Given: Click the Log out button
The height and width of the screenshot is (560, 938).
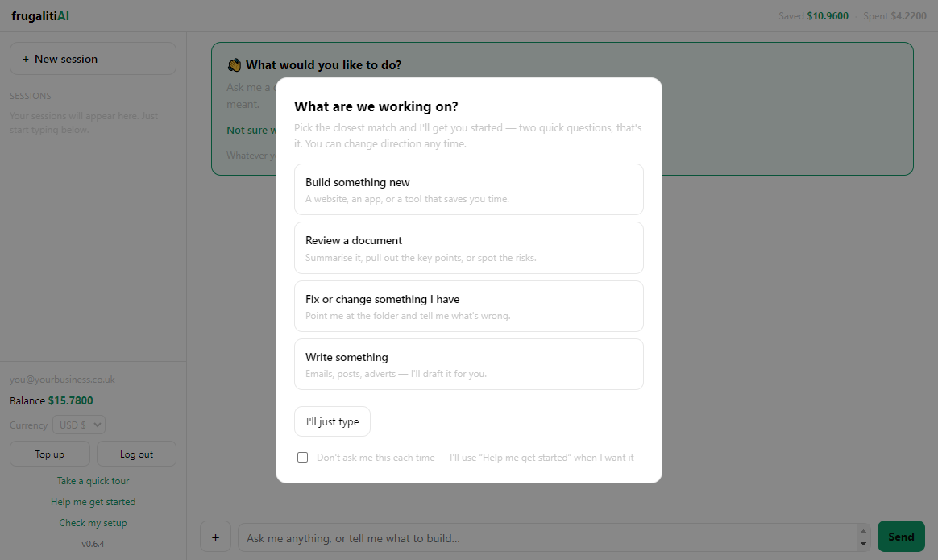Looking at the screenshot, I should 136,454.
